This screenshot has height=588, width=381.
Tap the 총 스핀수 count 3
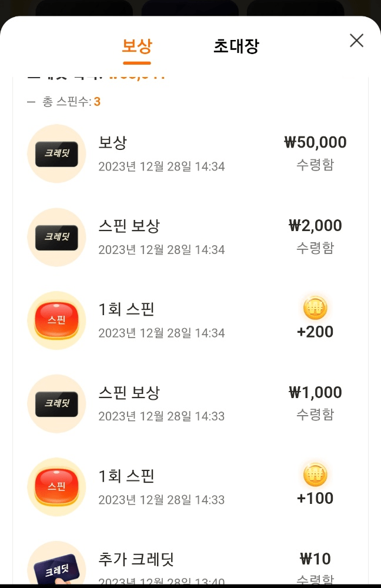tap(97, 102)
